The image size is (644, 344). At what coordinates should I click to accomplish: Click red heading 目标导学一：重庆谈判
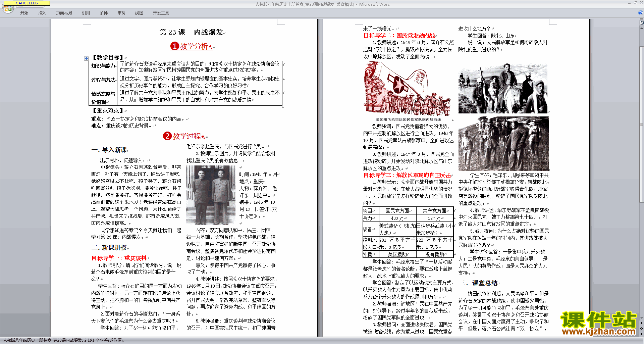tap(119, 258)
